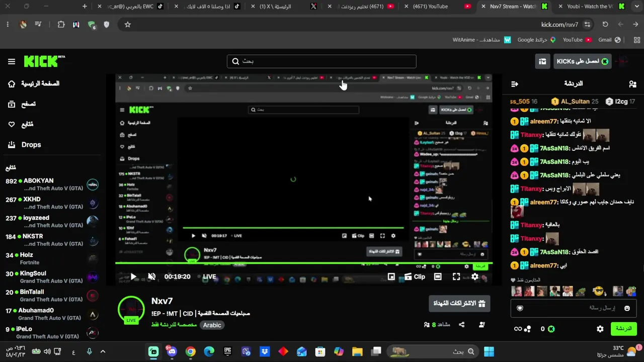
Task: Open the Nxv7 channel name link
Action: point(162,301)
